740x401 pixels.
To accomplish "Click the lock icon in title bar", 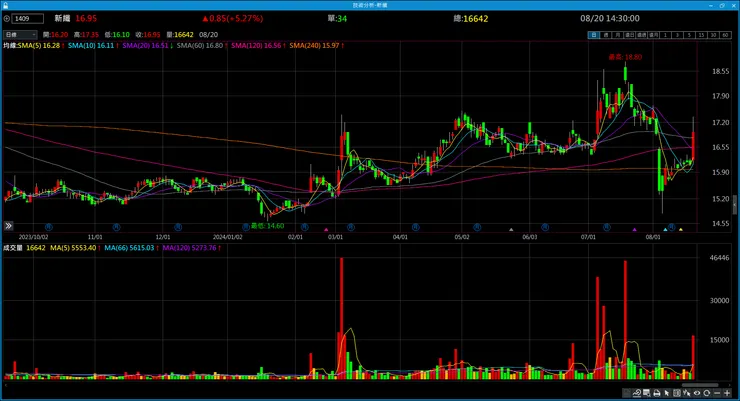I will (5, 5).
